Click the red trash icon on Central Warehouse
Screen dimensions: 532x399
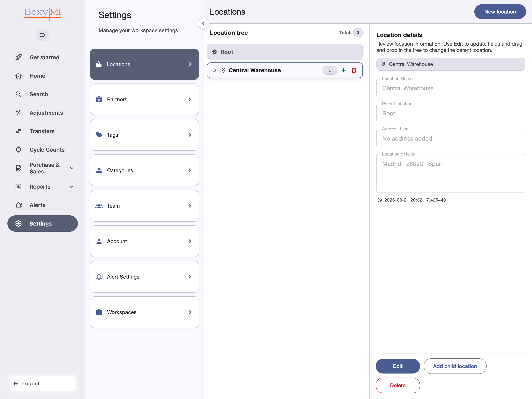(x=354, y=70)
